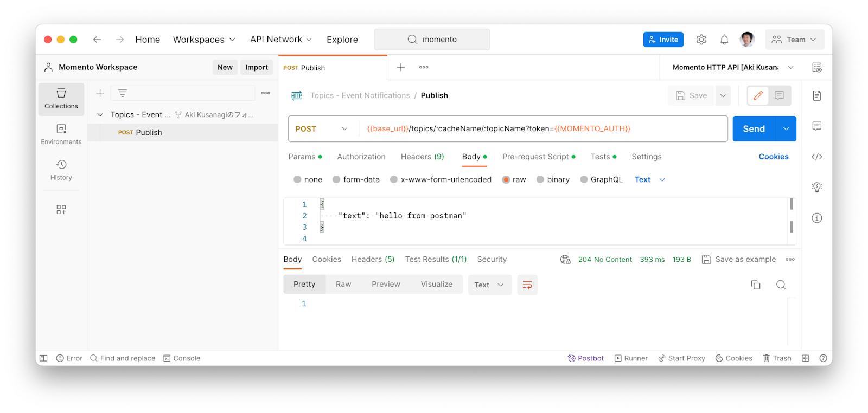
Task: Open the response Text format dropdown
Action: (490, 285)
